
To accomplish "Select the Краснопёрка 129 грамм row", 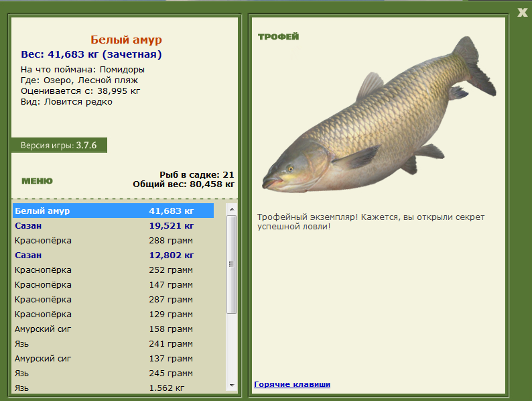I will tap(113, 314).
